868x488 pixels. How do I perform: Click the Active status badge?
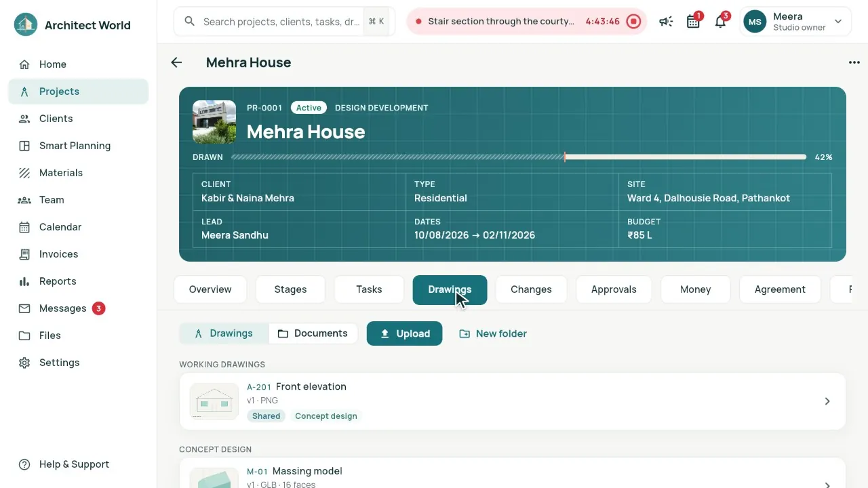(x=309, y=108)
